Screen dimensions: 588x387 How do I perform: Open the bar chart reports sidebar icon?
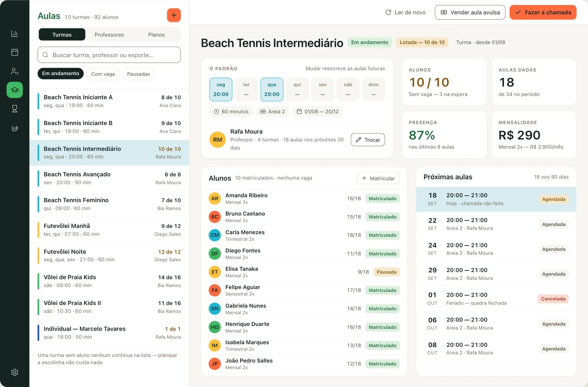15,33
